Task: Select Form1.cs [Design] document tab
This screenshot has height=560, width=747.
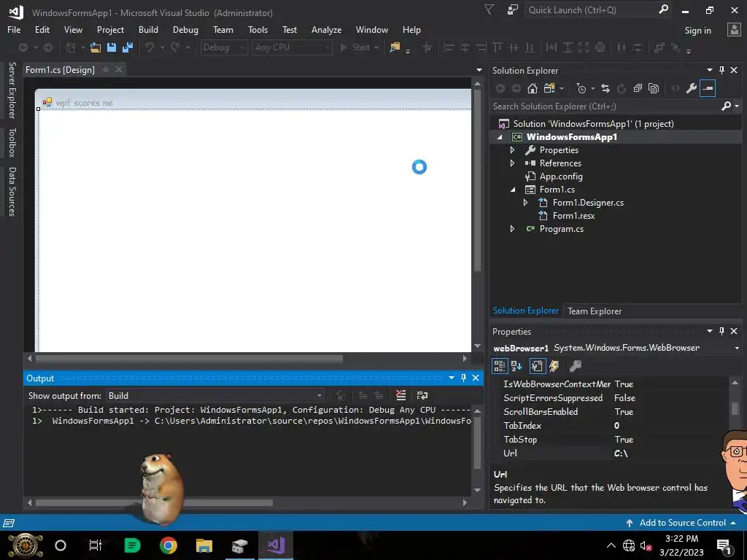Action: pos(60,69)
